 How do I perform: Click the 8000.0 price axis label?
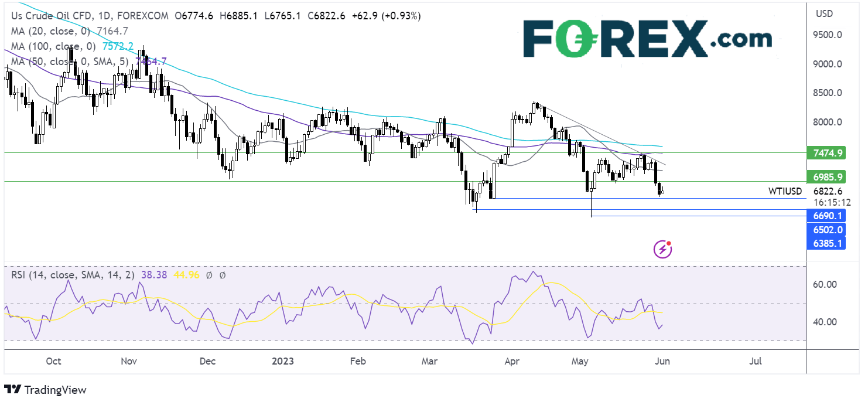[828, 122]
